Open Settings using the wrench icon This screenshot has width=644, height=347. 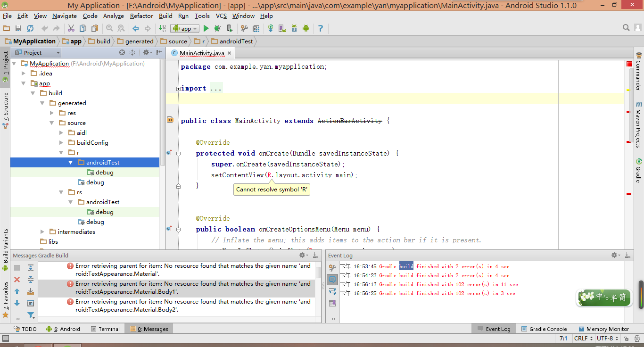pyautogui.click(x=244, y=29)
